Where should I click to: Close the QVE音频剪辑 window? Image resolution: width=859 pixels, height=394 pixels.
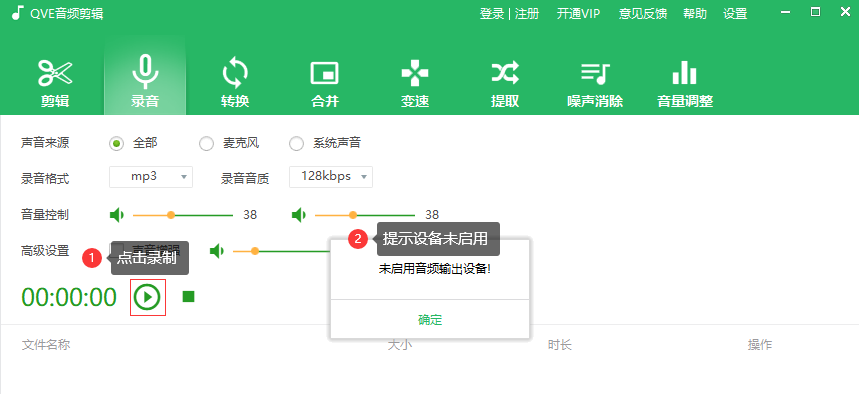pos(845,12)
